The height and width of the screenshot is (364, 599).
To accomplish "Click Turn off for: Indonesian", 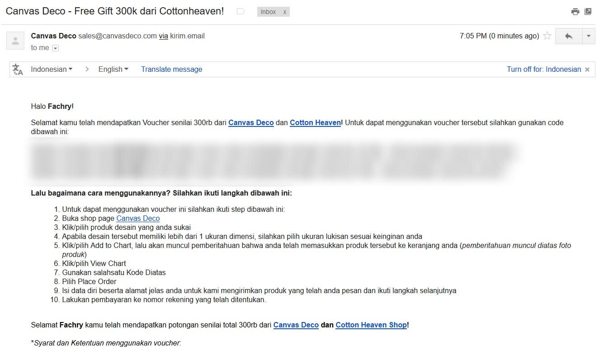I will point(544,69).
